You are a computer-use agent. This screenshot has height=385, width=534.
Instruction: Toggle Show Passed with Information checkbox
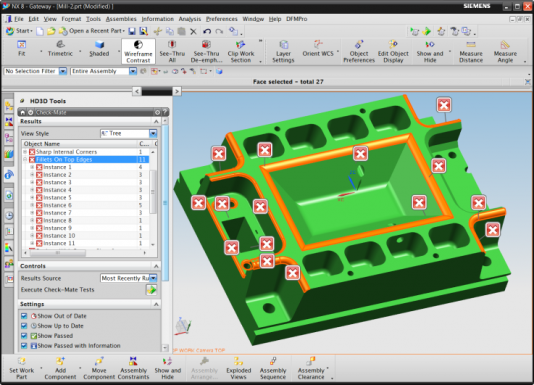coord(24,345)
